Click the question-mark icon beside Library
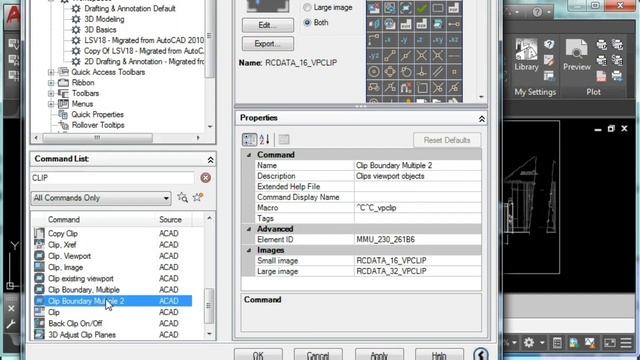640x360 pixels. pyautogui.click(x=549, y=44)
